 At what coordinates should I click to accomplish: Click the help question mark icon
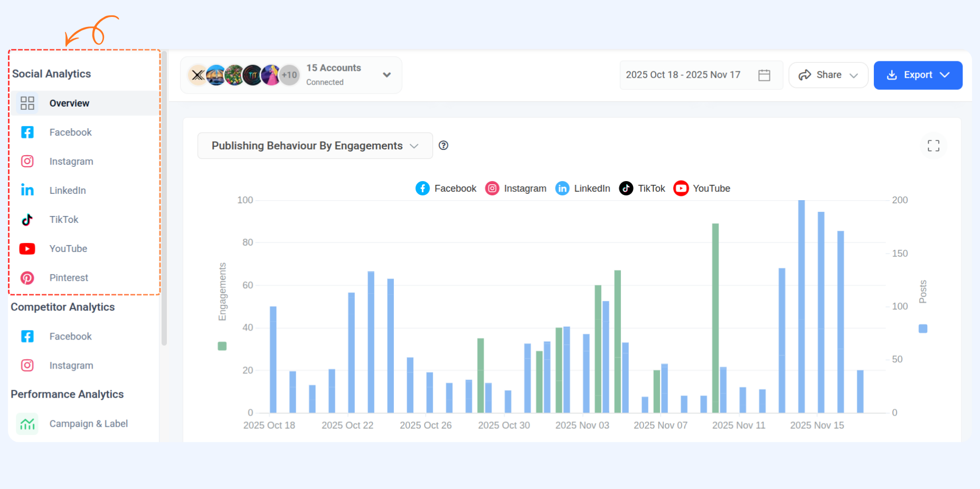(x=444, y=145)
